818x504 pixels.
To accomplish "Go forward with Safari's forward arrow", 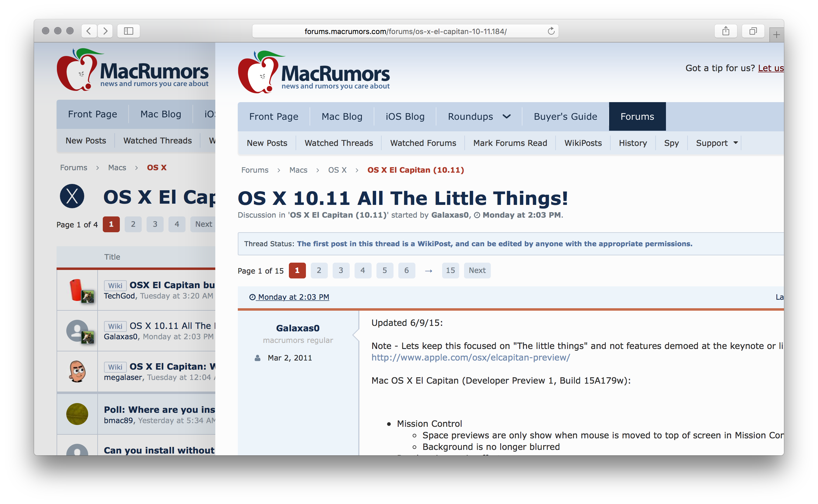I will click(x=105, y=31).
